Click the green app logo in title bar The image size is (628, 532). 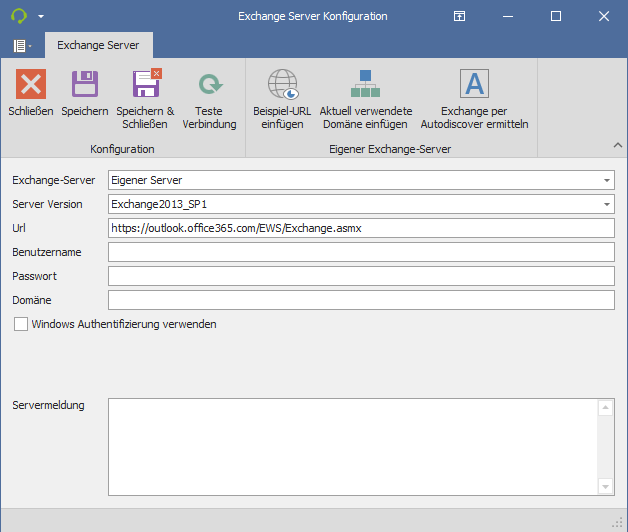[18, 17]
